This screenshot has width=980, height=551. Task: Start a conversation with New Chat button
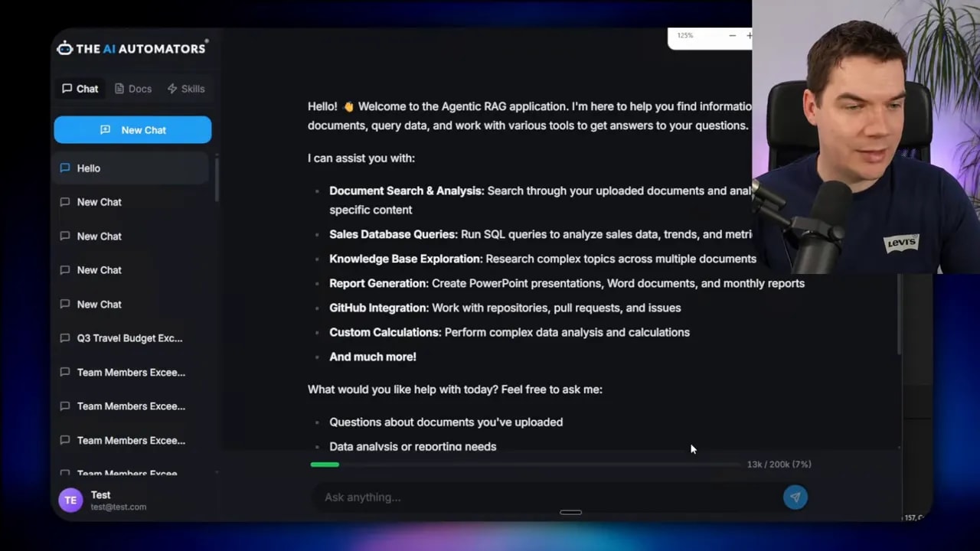pos(132,129)
